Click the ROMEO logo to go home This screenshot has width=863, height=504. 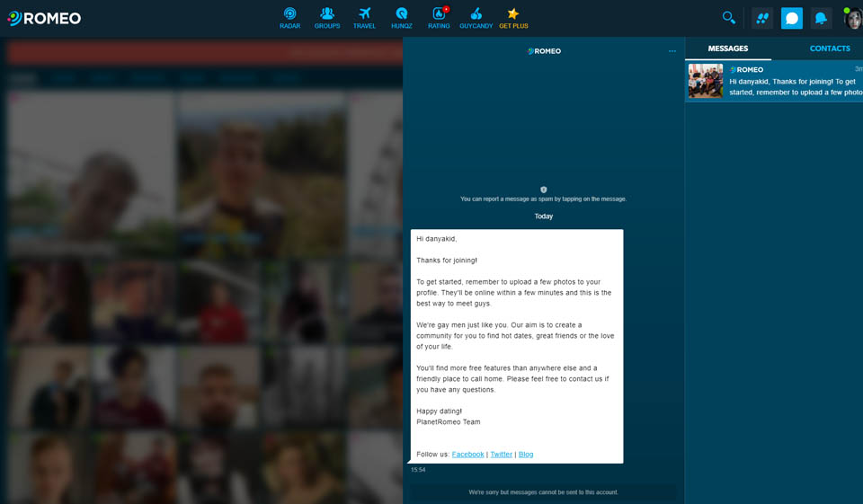[x=44, y=18]
